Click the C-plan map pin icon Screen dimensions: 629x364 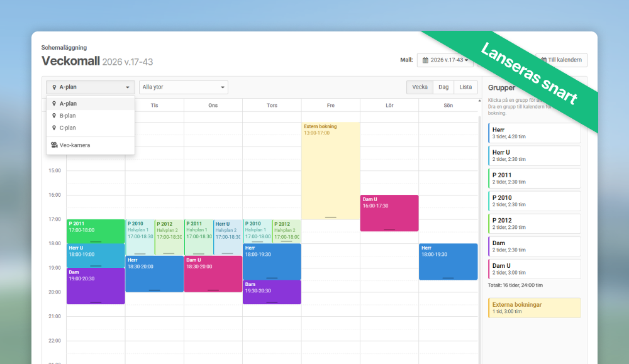tap(54, 128)
